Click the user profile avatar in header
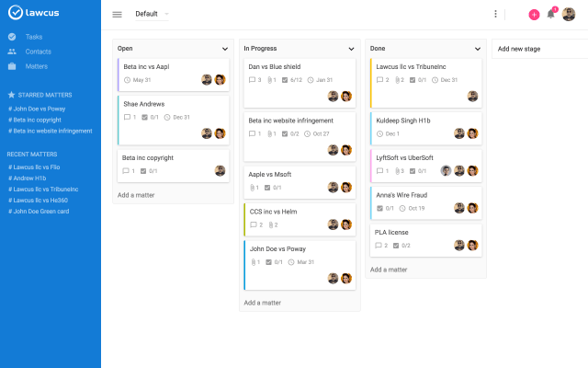 click(569, 14)
